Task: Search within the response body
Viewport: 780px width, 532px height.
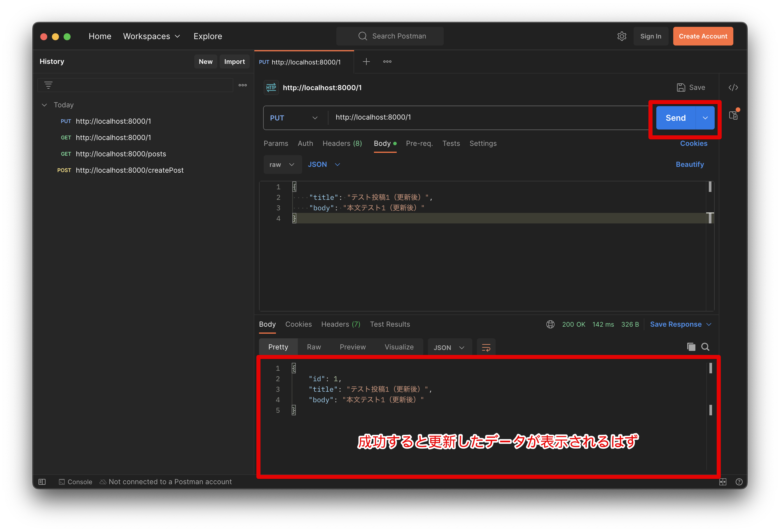Action: tap(705, 347)
